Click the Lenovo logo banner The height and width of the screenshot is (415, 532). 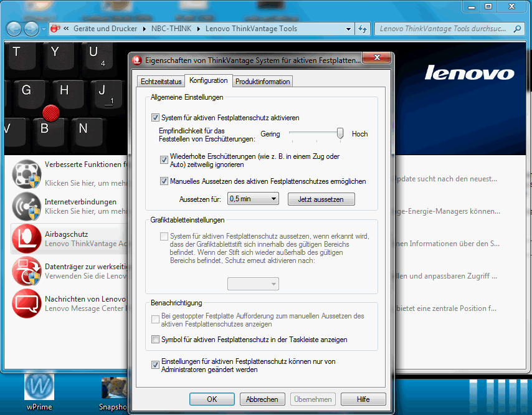click(x=470, y=73)
